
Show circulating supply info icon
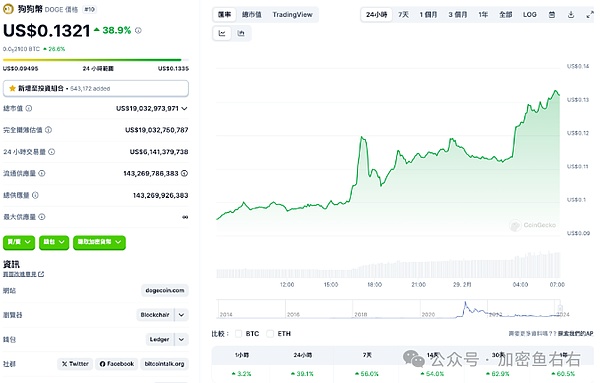[x=42, y=173]
